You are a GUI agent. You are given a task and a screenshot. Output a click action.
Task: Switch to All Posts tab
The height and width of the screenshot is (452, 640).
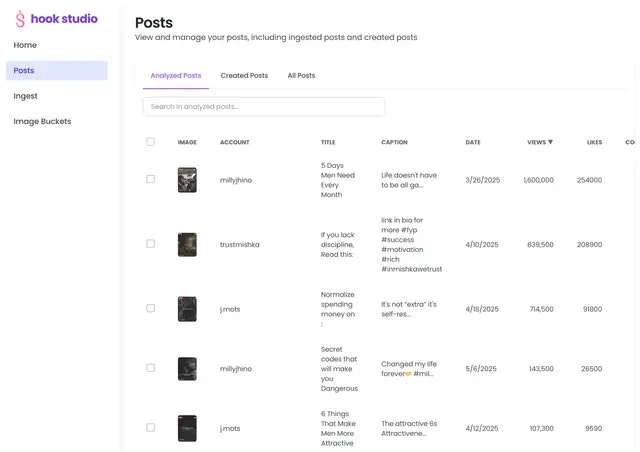301,76
